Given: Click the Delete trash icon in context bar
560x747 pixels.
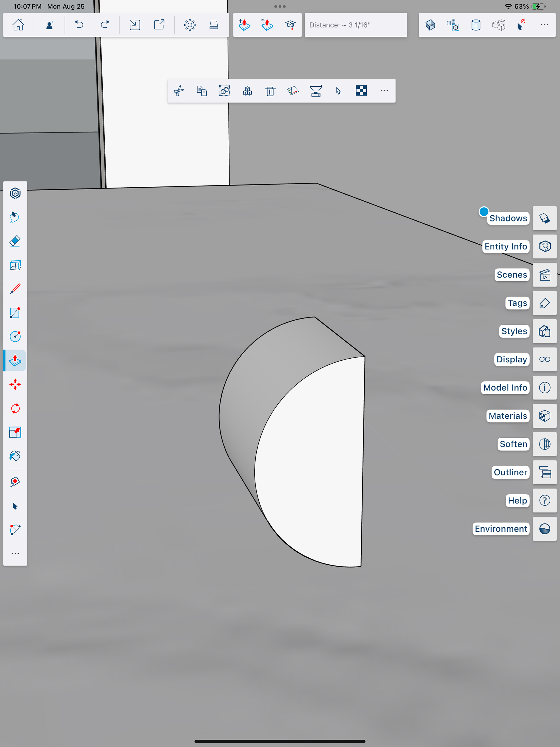Looking at the screenshot, I should click(x=270, y=91).
